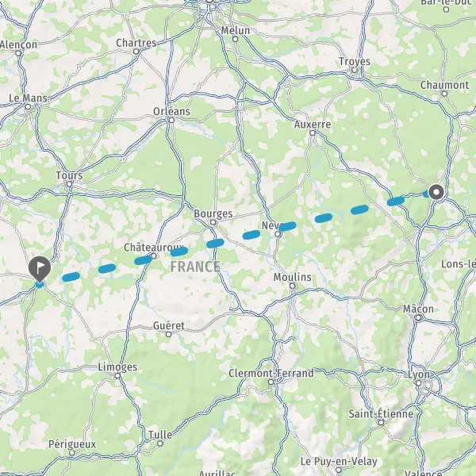Click the Périgueux city label
Image resolution: width=476 pixels, height=476 pixels.
click(x=72, y=444)
